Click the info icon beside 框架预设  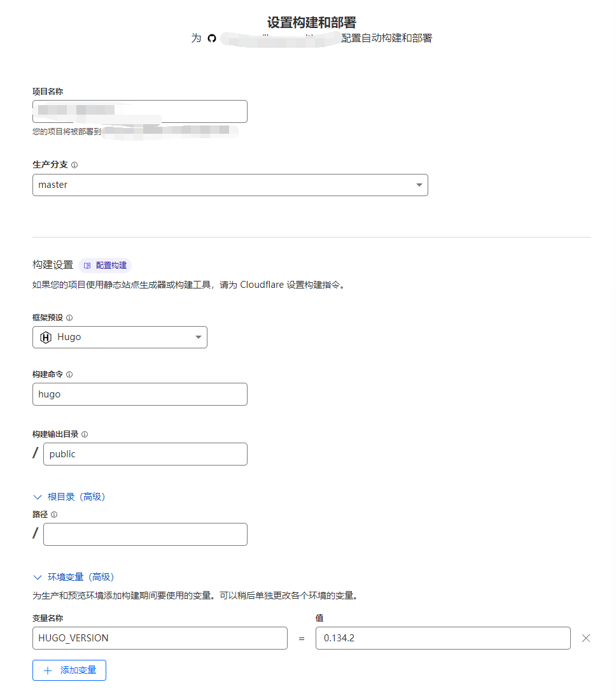tap(70, 317)
